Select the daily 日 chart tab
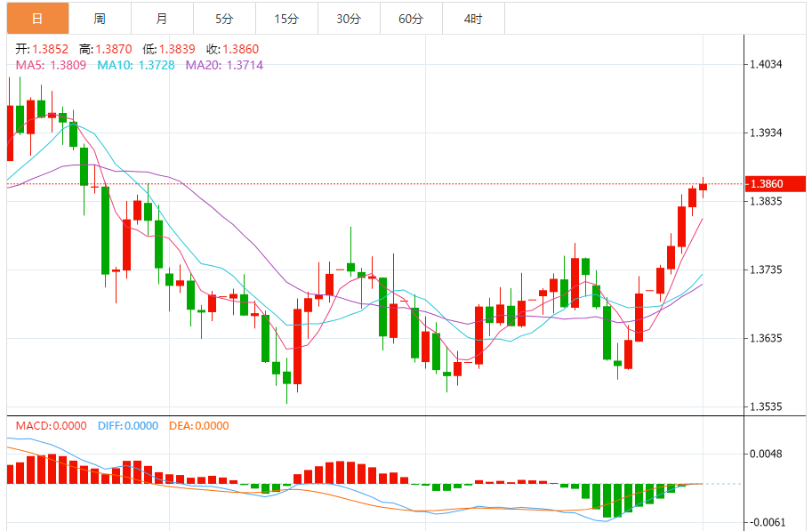The height and width of the screenshot is (531, 812). tap(38, 19)
